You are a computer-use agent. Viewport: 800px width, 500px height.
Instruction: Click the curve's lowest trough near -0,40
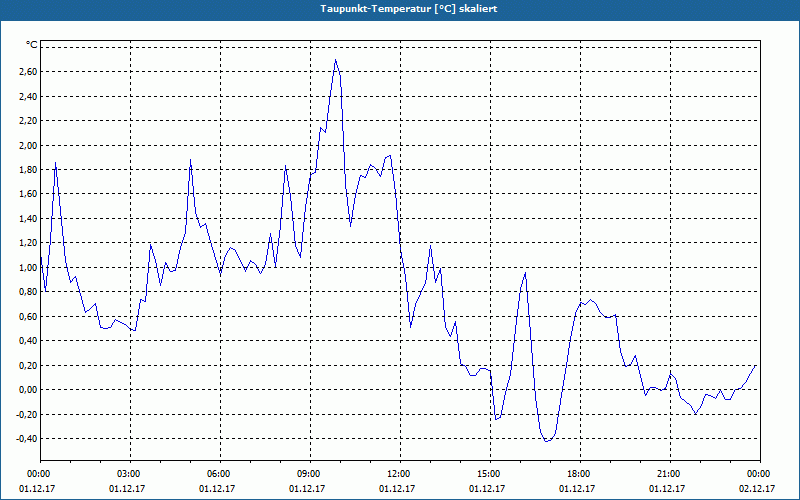pos(547,441)
